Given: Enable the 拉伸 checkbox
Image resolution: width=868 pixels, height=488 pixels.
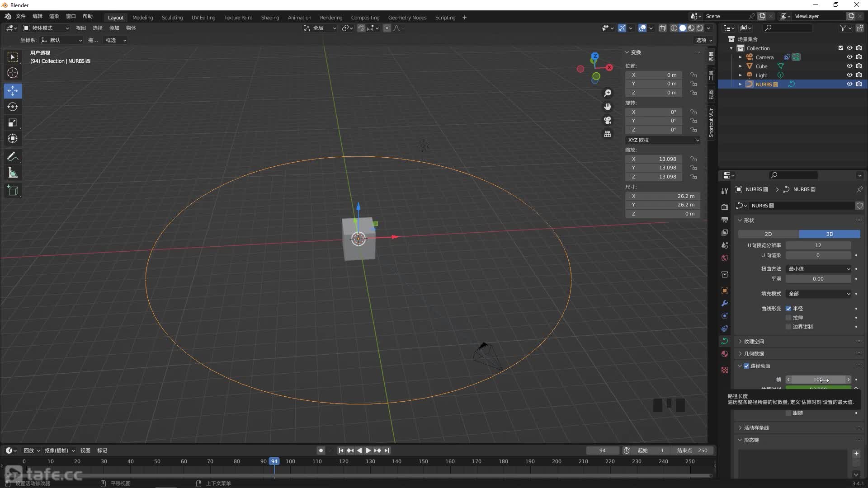Looking at the screenshot, I should pos(788,318).
